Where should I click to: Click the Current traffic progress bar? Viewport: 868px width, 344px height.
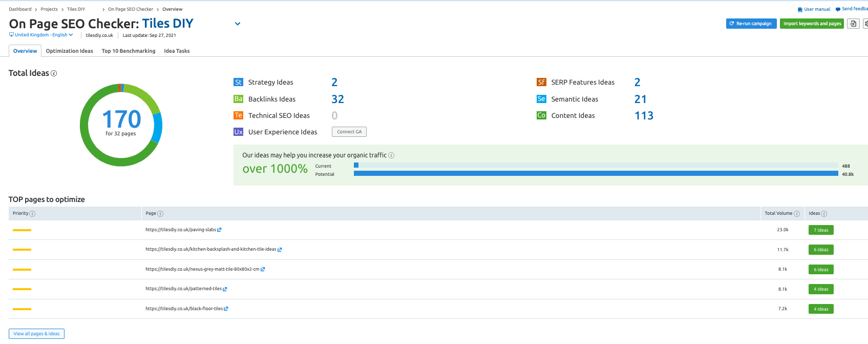[596, 165]
